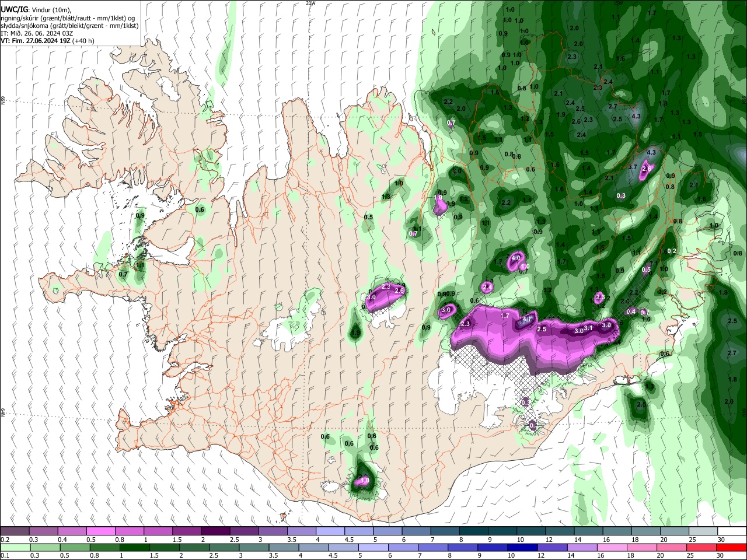
Task: Click the light pink rain swatch at 16
Action: [x=611, y=547]
